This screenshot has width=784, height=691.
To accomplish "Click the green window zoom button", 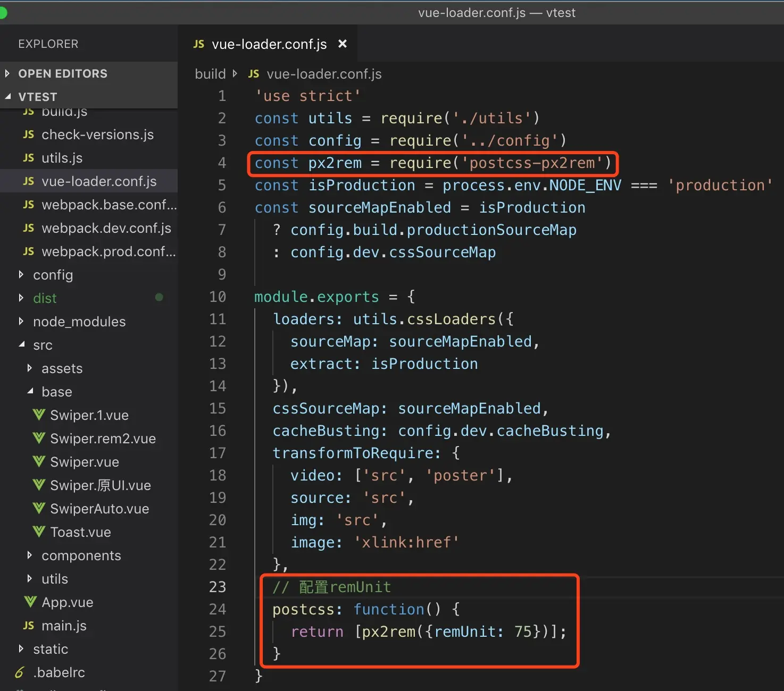I will (2, 13).
